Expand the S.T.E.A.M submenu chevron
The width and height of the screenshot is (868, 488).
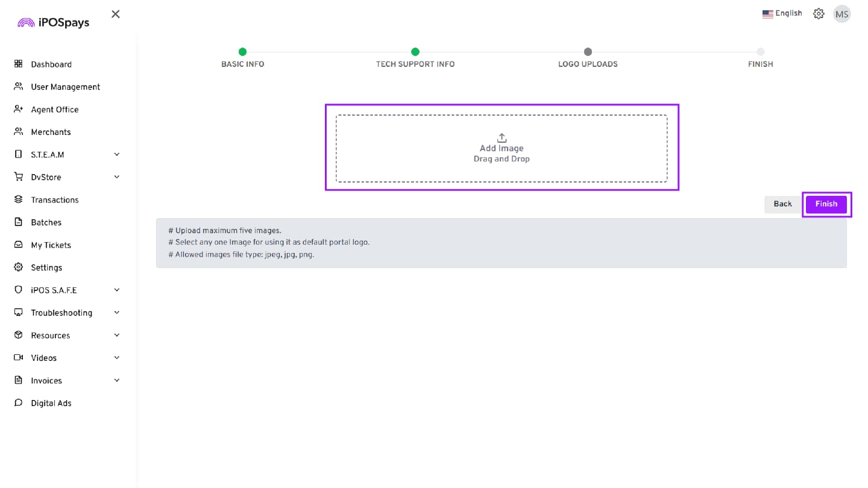pyautogui.click(x=117, y=154)
